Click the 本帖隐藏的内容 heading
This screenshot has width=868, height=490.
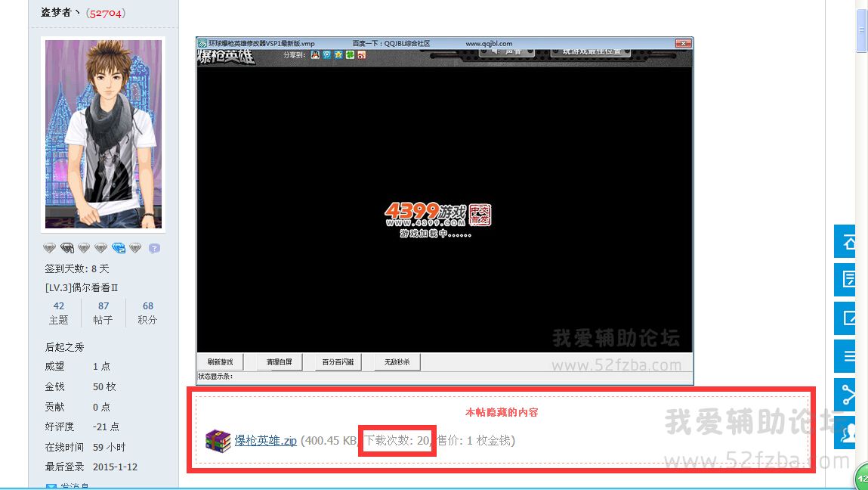pyautogui.click(x=502, y=412)
